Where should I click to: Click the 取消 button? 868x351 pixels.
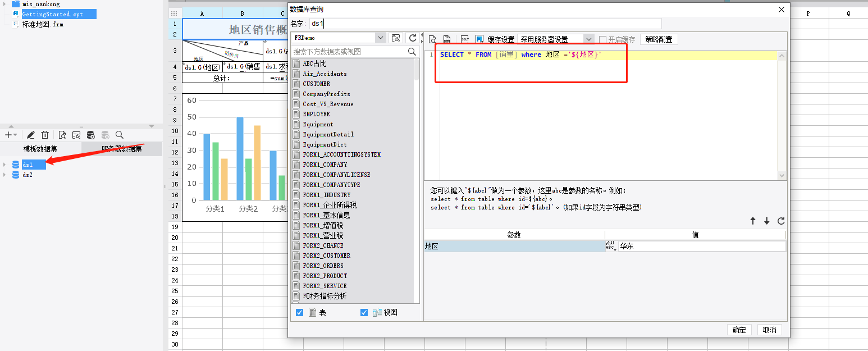(x=769, y=330)
